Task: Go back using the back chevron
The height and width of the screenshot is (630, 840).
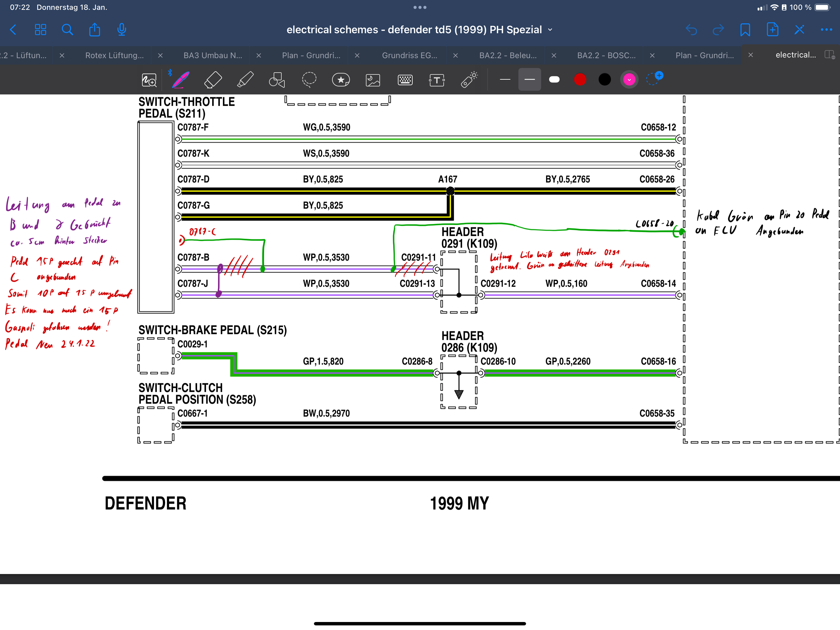Action: (13, 30)
